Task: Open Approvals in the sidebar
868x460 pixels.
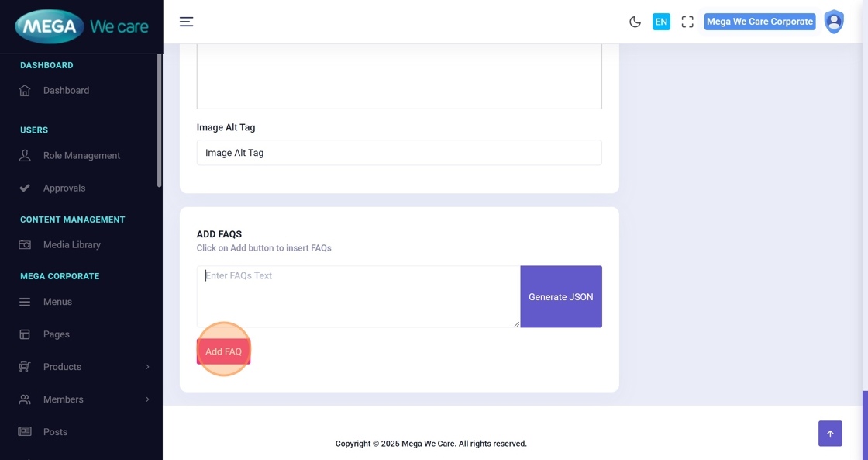Action: pyautogui.click(x=64, y=188)
